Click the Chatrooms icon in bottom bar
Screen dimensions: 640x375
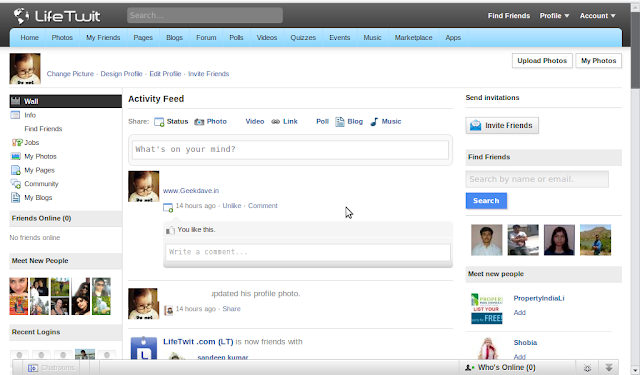(33, 368)
